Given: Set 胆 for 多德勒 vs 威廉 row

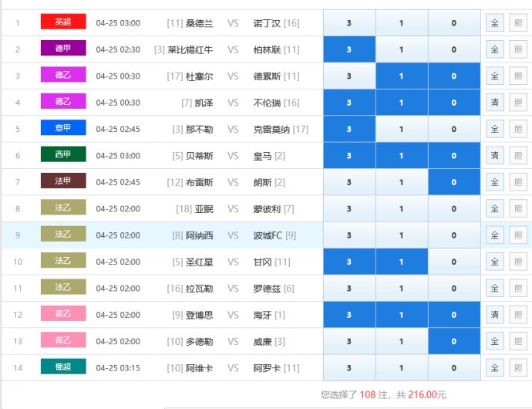Looking at the screenshot, I should click(x=517, y=341).
